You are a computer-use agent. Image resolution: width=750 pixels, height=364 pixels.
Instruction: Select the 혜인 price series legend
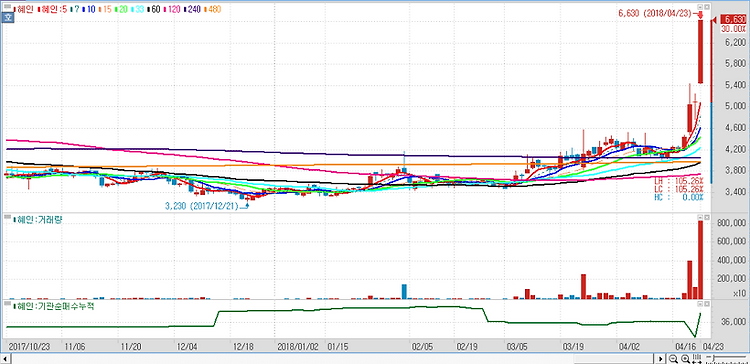click(x=24, y=9)
